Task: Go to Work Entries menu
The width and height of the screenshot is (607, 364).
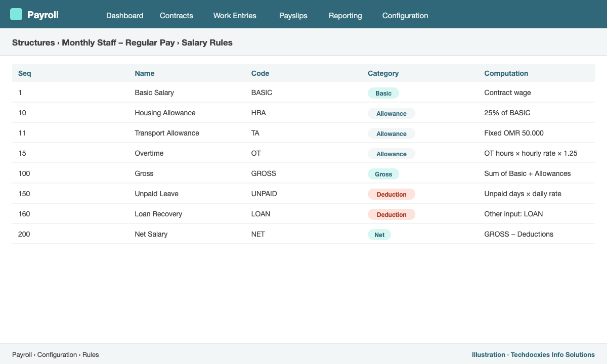Action: pyautogui.click(x=235, y=16)
